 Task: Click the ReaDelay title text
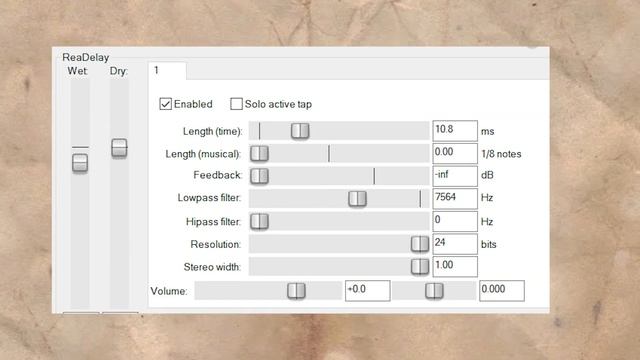[x=86, y=58]
